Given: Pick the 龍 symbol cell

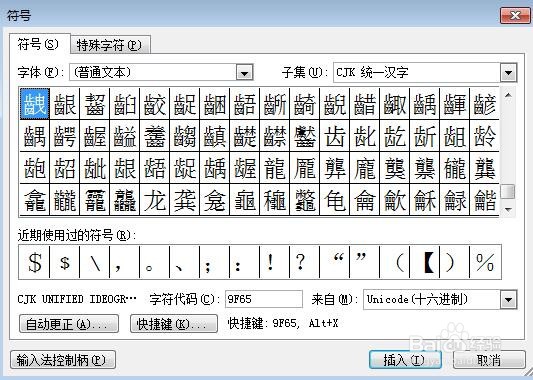Looking at the screenshot, I should (275, 168).
